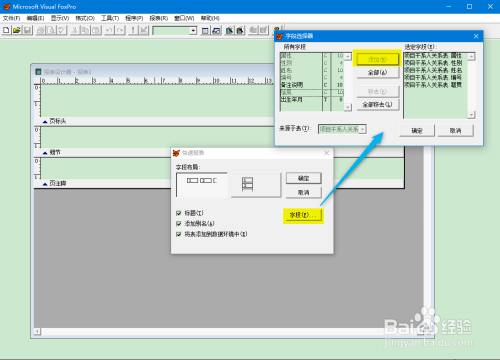500x360 pixels.
Task: Select the column field layout in Quick Report
Action: [202, 185]
